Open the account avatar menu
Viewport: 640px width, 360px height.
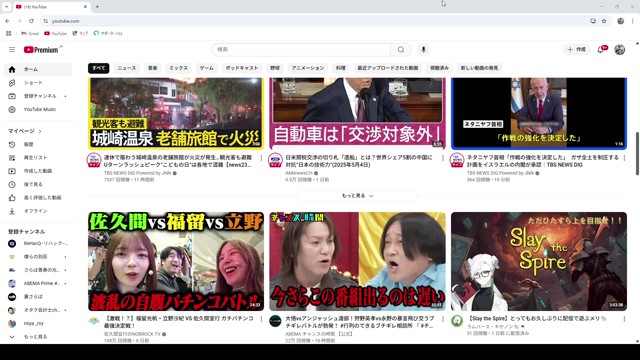(620, 49)
